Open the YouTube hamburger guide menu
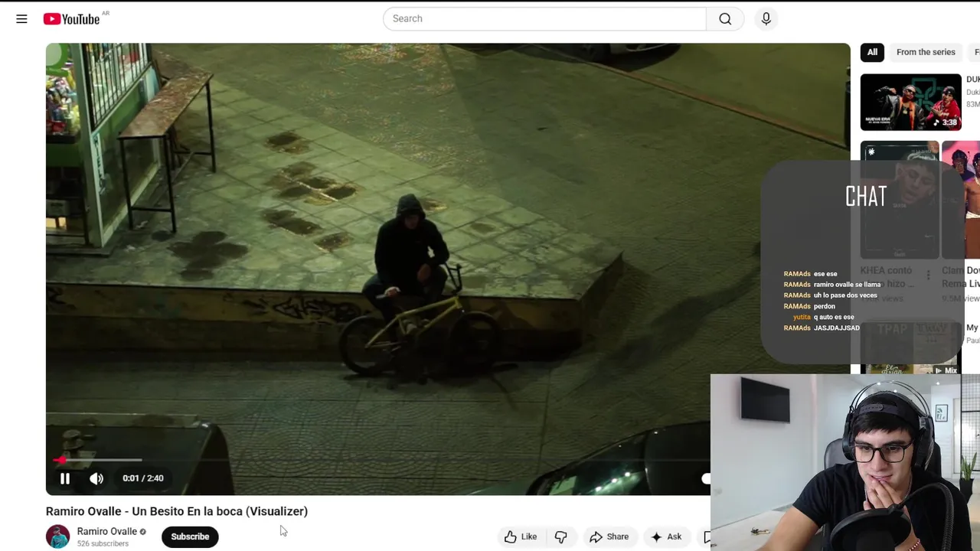The height and width of the screenshot is (551, 980). (21, 19)
